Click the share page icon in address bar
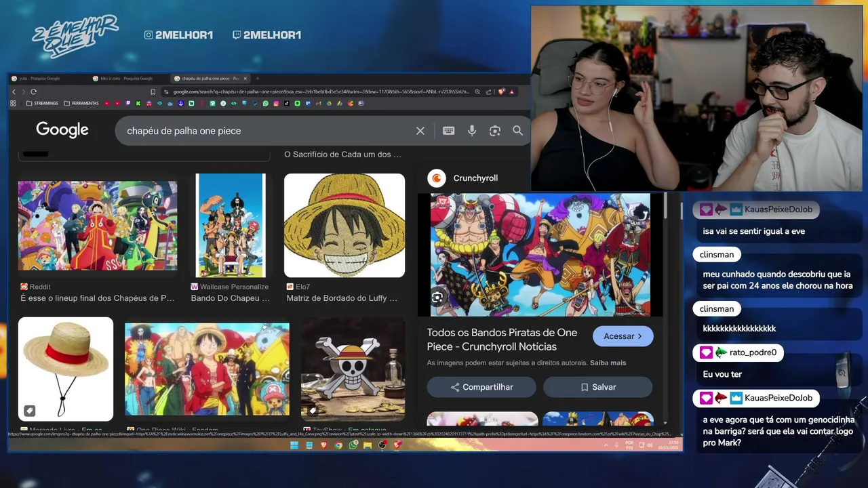Screen dimensions: 868x488 tap(488, 91)
